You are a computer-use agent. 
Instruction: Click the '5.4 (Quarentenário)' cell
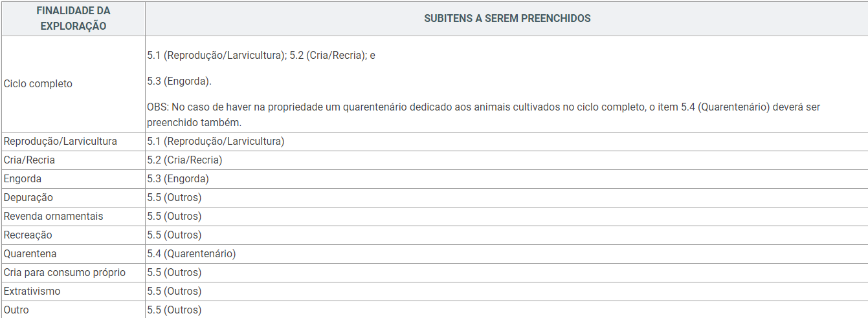192,253
